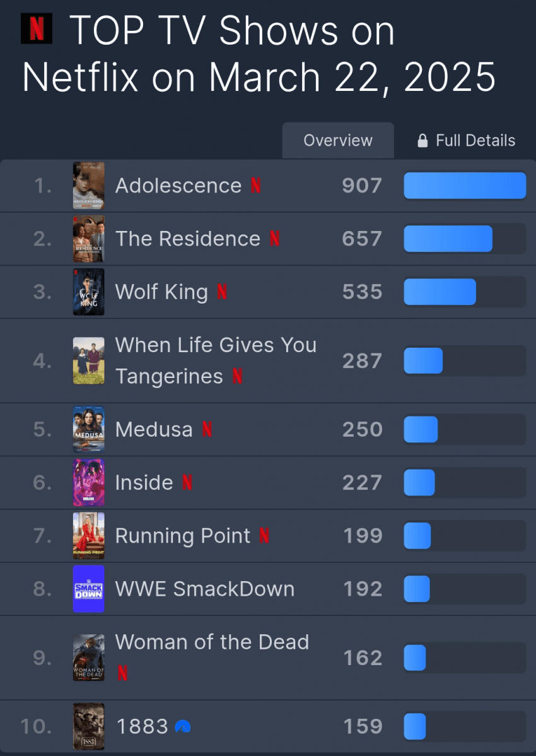Image resolution: width=536 pixels, height=756 pixels.
Task: Open When Life Gives You Tangerines link
Action: pos(216,360)
